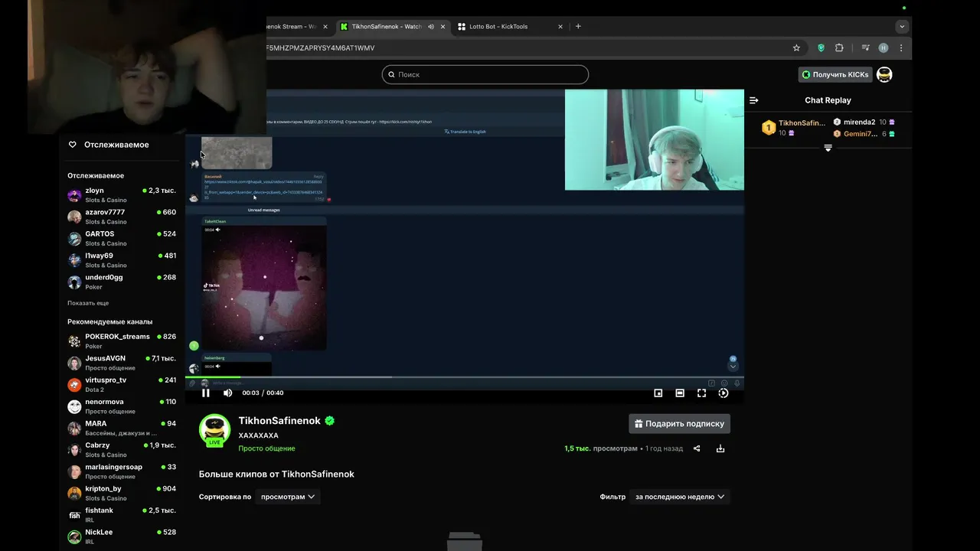
Task: Bookmark the page with the star icon
Action: click(x=796, y=47)
